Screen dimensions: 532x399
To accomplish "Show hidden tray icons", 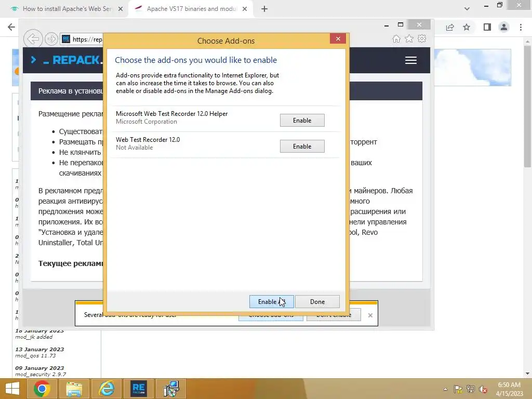I will click(445, 389).
